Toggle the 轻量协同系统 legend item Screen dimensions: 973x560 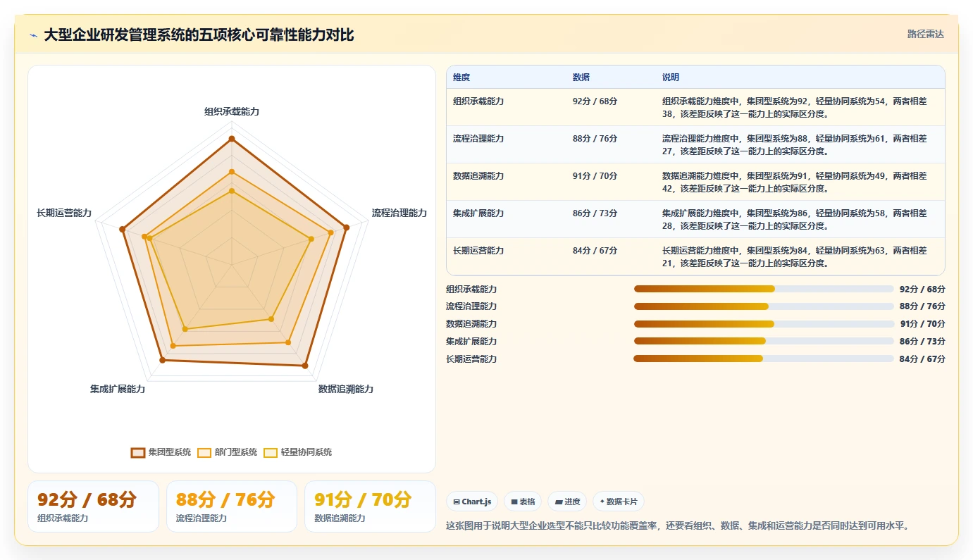point(298,452)
